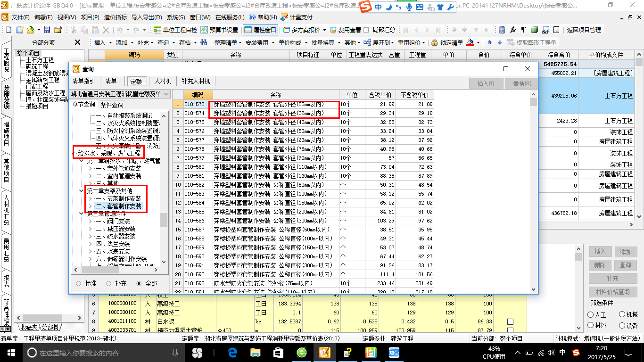Select 土石方工程 in left tree
The height and width of the screenshot is (362, 644).
tap(40, 60)
